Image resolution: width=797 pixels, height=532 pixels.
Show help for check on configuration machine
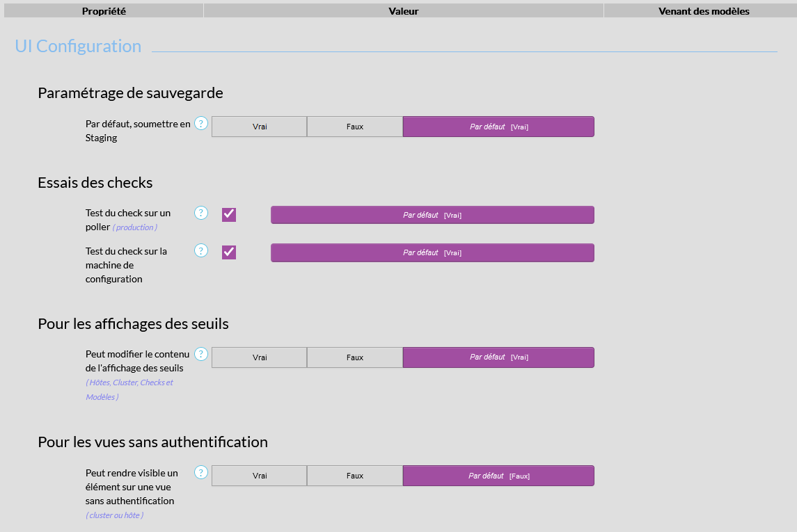tap(201, 250)
